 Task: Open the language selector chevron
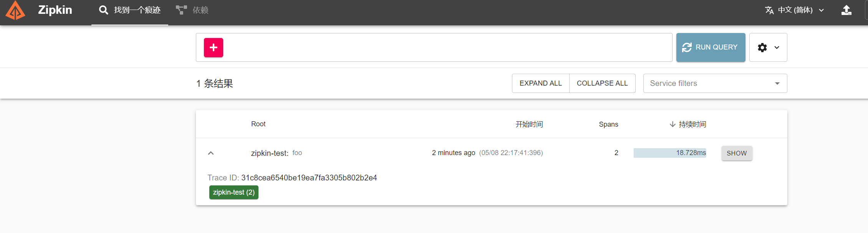click(x=822, y=10)
